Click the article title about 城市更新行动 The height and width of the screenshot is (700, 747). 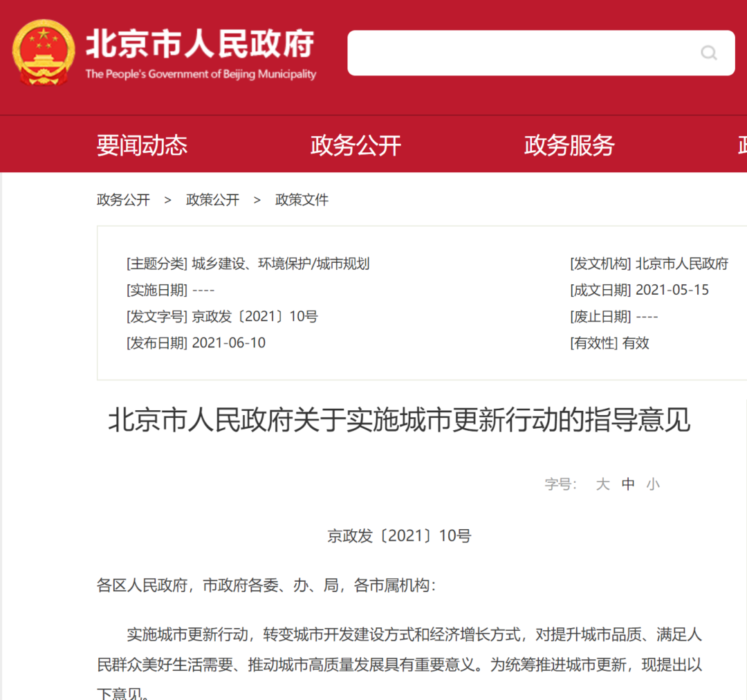click(x=399, y=421)
